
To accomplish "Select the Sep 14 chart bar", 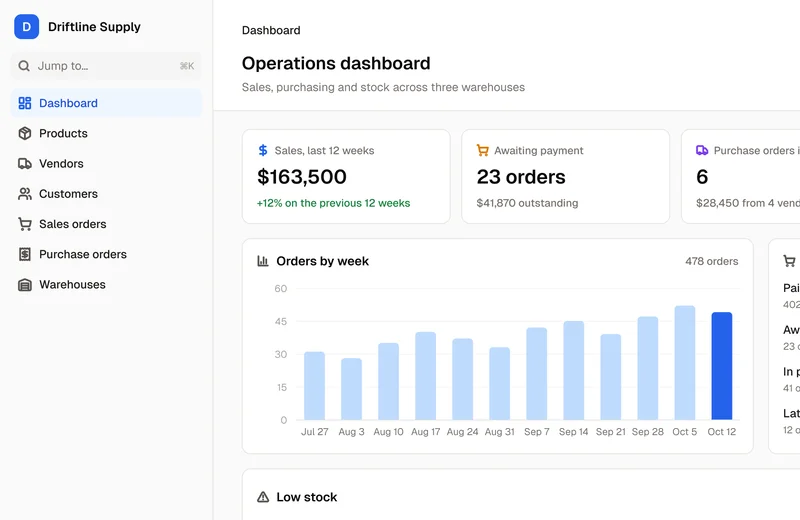I will 573,370.
